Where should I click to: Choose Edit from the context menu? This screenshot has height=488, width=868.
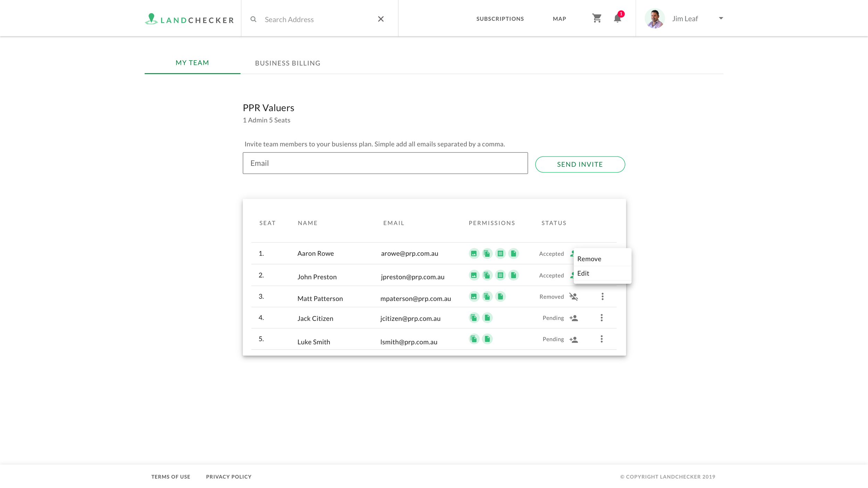coord(583,274)
